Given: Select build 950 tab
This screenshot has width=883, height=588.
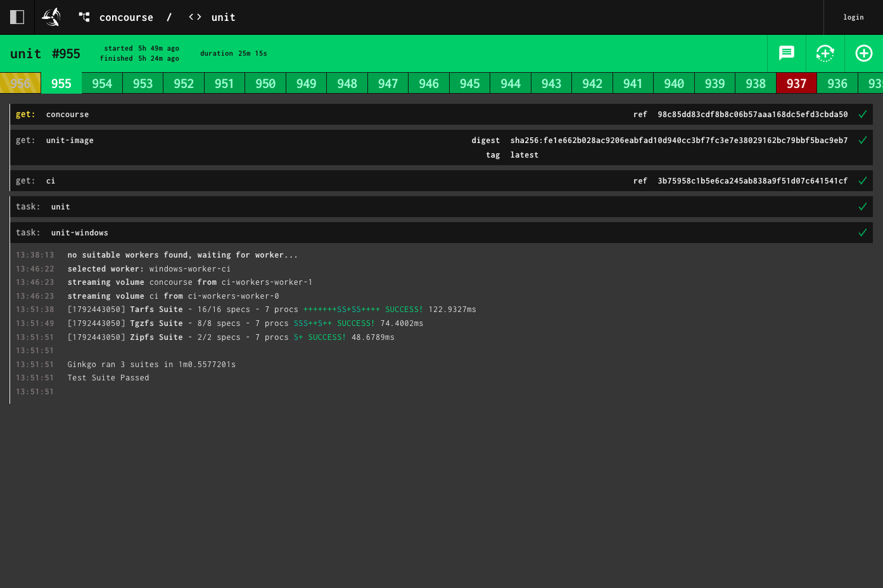Looking at the screenshot, I should [265, 84].
